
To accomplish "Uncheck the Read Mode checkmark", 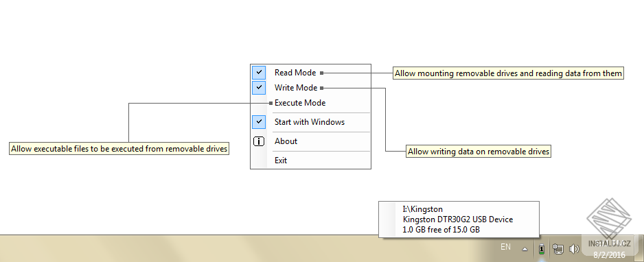I will [259, 73].
